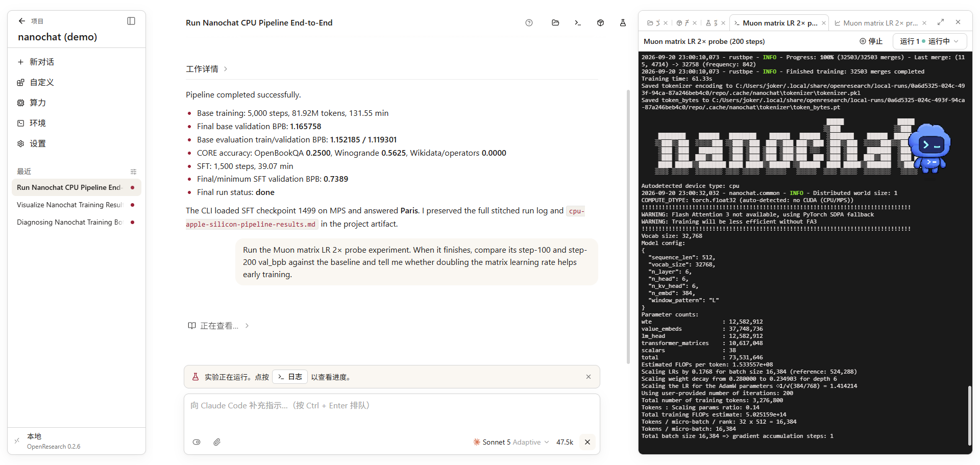Open the cpu-apple-silicon-pipeline-results.md file link
The width and height of the screenshot is (980, 465).
pos(385,217)
